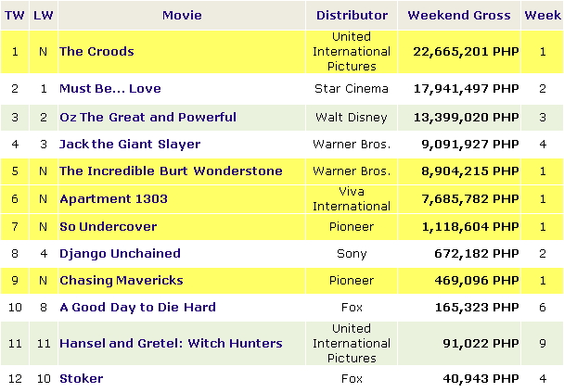Open Must Be... Love movie link

tap(110, 88)
